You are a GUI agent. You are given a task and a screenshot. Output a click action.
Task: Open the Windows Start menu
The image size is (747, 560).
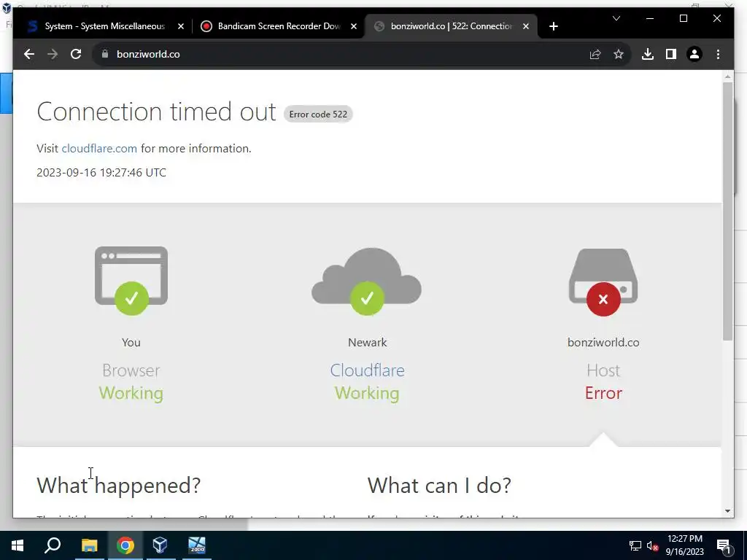coord(18,545)
